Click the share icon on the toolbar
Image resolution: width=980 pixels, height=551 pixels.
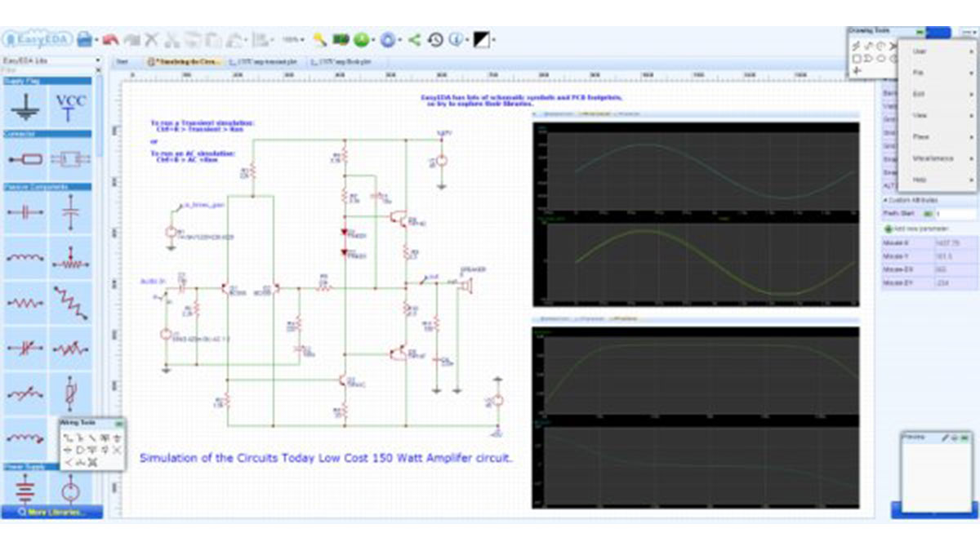(415, 37)
